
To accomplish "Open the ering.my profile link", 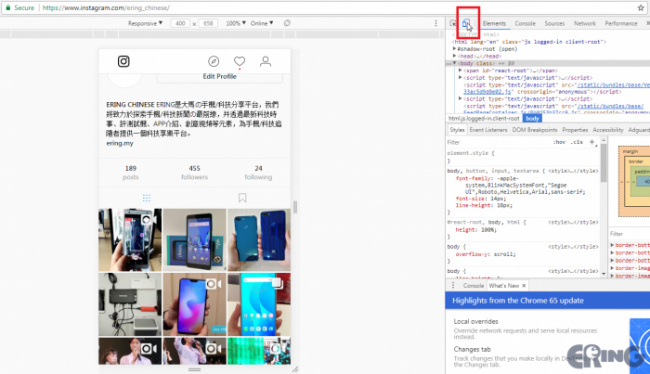I will [x=119, y=143].
